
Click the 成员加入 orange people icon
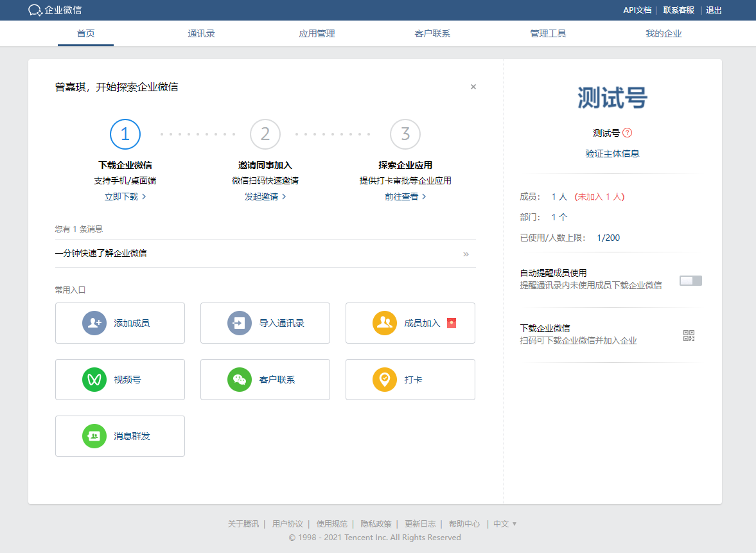point(385,323)
